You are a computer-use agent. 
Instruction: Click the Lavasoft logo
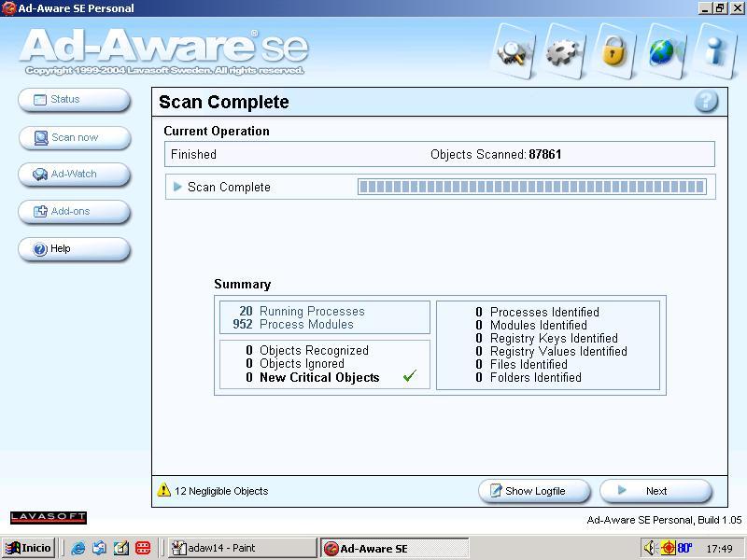49,518
